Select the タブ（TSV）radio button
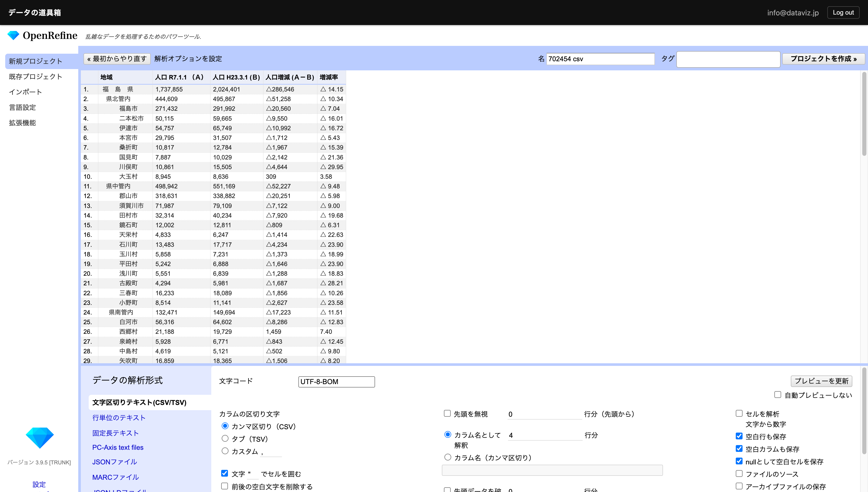Viewport: 868px width, 492px height. [x=225, y=438]
